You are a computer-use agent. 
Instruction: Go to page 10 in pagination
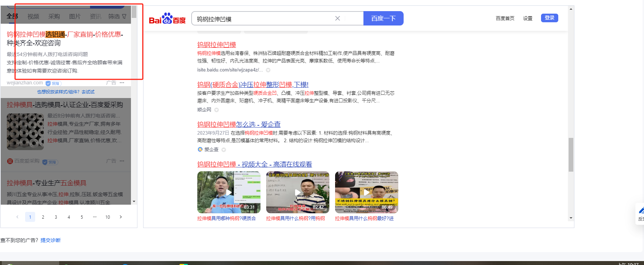tap(108, 217)
